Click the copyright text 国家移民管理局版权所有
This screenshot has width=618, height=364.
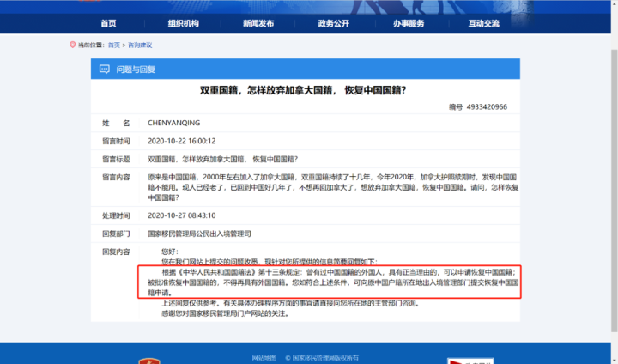(322, 358)
